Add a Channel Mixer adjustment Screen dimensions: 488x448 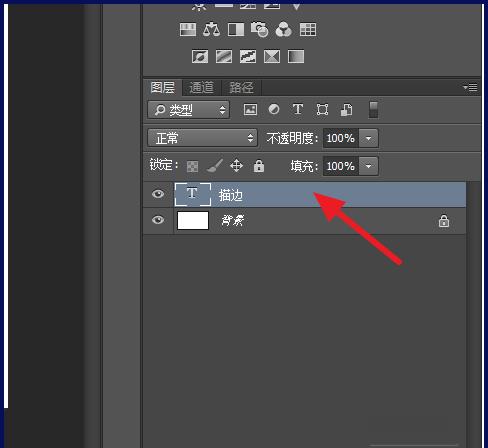pos(284,29)
